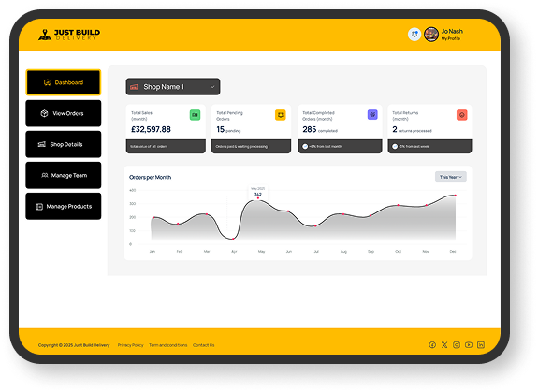Click the green Total Sales icon
This screenshot has width=538, height=392.
coord(195,115)
